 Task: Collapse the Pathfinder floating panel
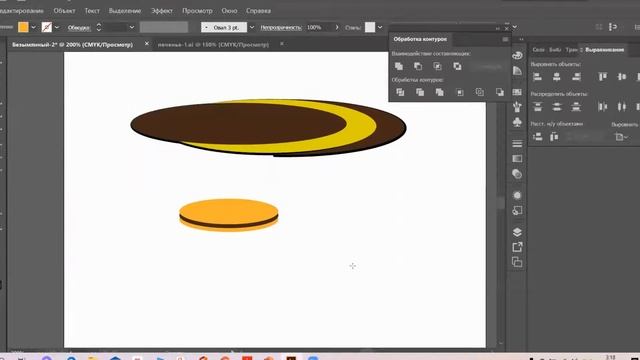[x=498, y=29]
